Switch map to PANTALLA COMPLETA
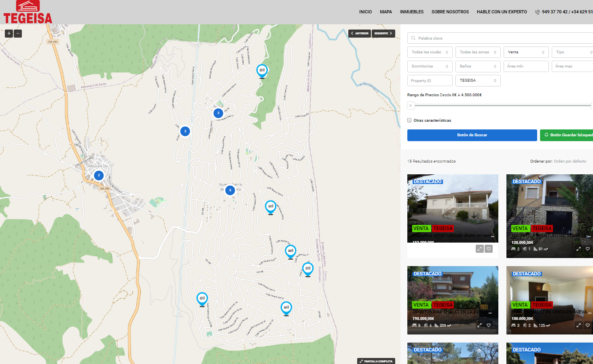Screen dimensions: 593x364 (376, 361)
